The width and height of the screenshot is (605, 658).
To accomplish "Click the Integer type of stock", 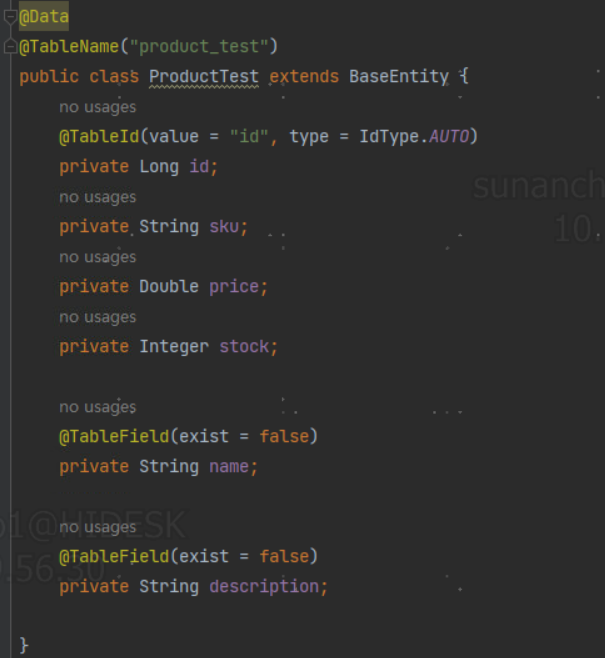I will point(174,347).
